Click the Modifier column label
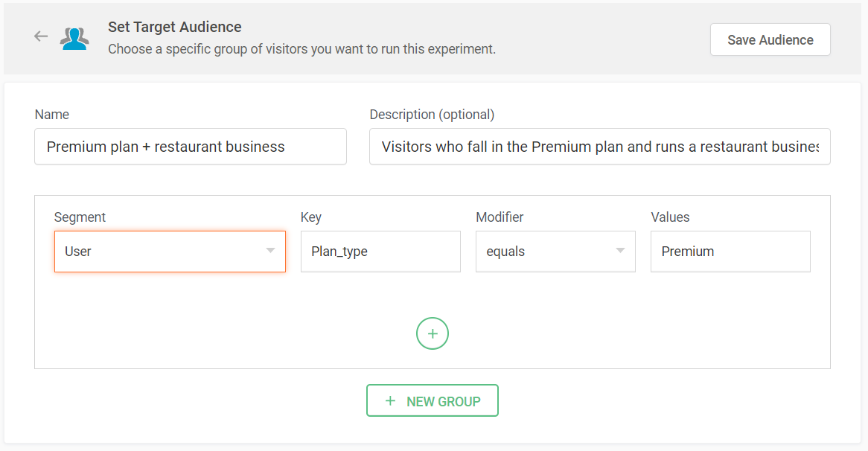The width and height of the screenshot is (868, 451). tap(500, 217)
